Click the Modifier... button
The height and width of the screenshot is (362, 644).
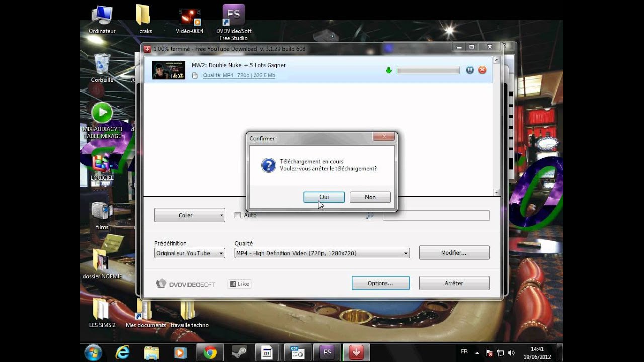click(454, 253)
